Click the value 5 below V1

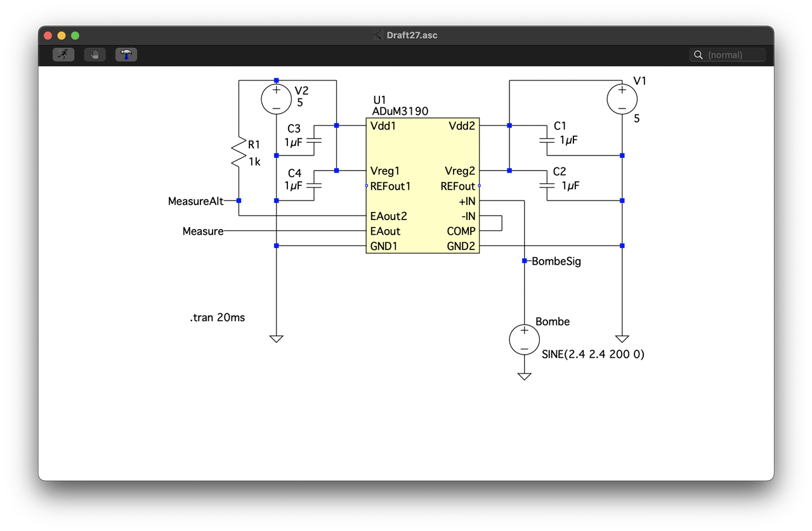(637, 119)
